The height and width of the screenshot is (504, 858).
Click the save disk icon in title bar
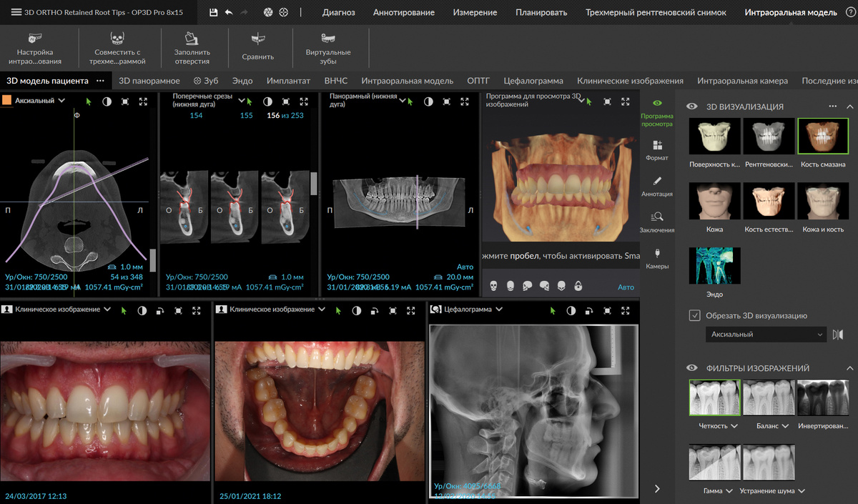coord(213,12)
